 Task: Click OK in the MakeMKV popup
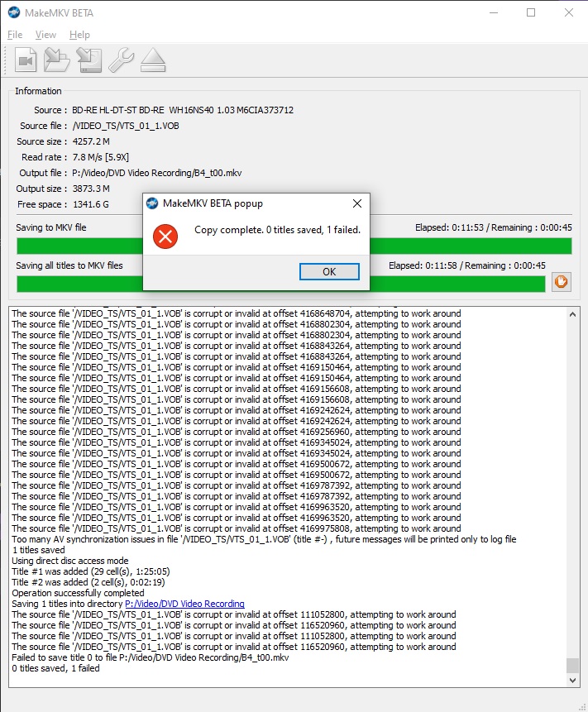pos(329,271)
